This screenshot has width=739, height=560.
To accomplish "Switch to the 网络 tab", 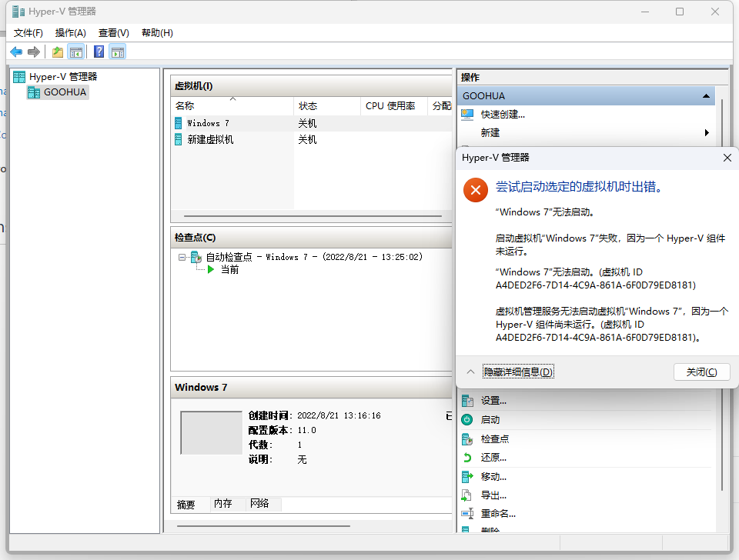I will 259,504.
